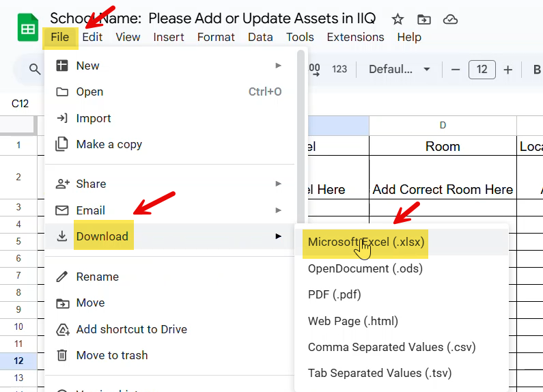Click the Google Sheets logo icon
The image size is (543, 392).
[x=27, y=28]
